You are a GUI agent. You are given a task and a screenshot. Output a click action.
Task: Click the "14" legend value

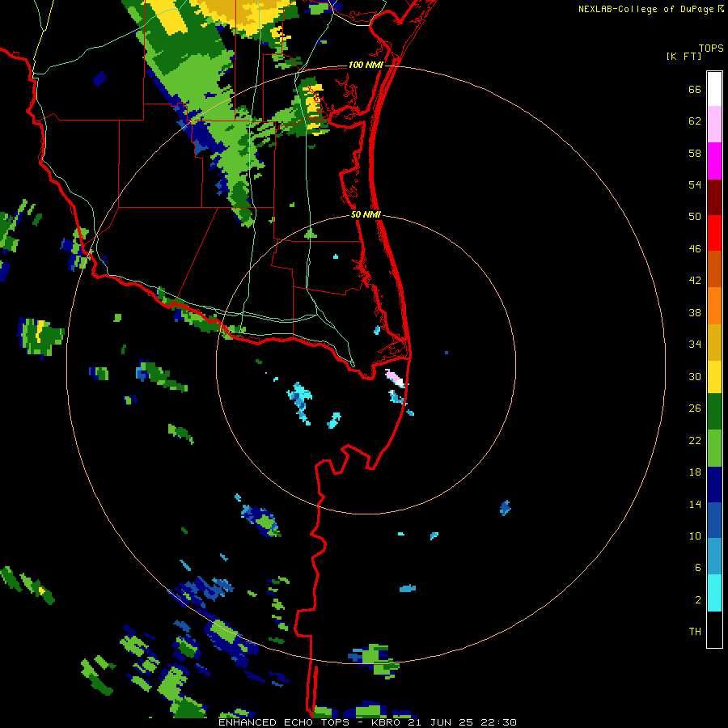point(695,504)
